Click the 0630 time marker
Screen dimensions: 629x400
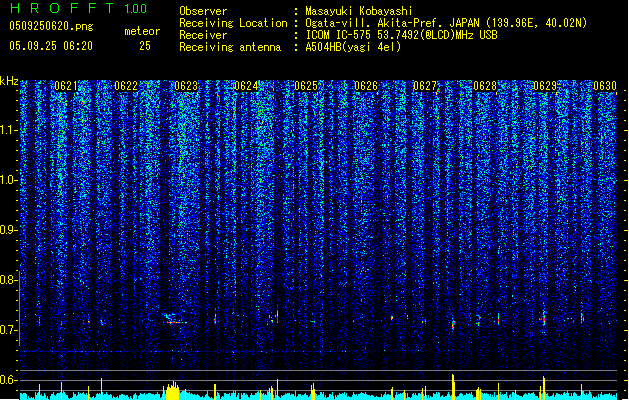(605, 86)
